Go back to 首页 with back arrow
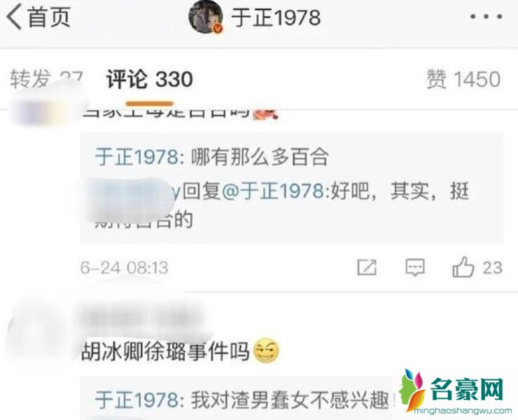Viewport: 518px width, 420px height. [38, 17]
